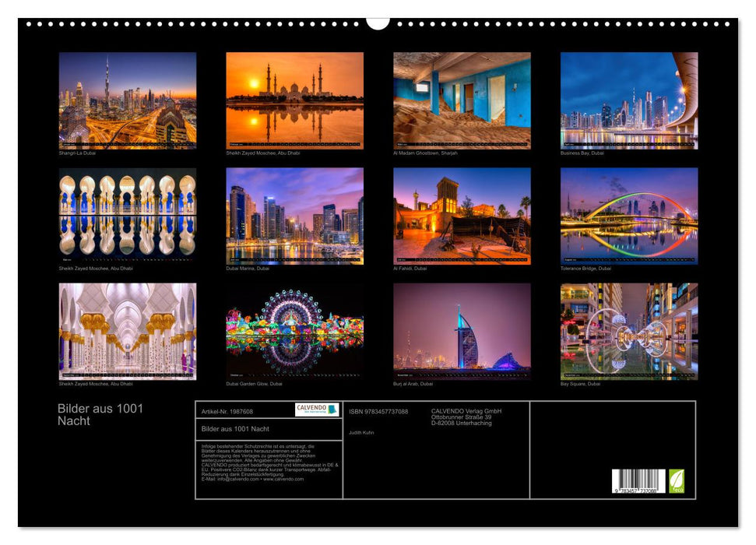756x545 pixels.
Task: Click the Artikel-Nr. 1987608 field
Action: [x=227, y=411]
